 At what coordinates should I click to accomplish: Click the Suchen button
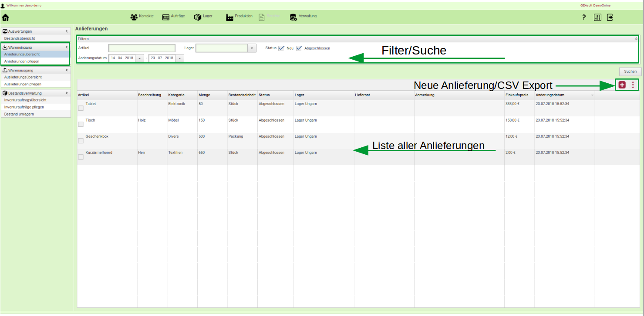click(x=630, y=71)
